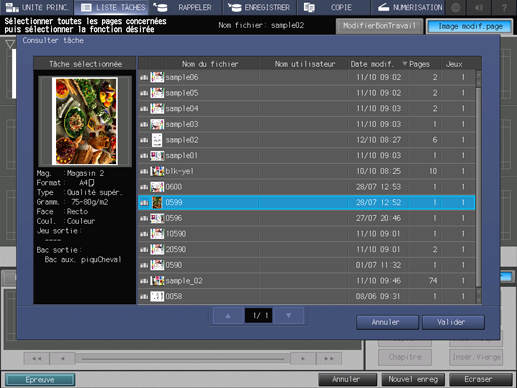Click Valider to confirm selection

click(453, 322)
